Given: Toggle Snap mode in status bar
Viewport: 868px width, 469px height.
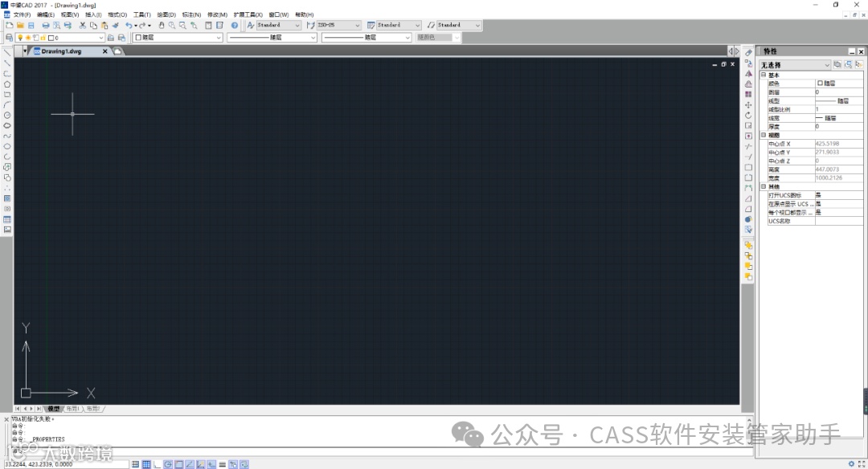Looking at the screenshot, I should [x=136, y=464].
